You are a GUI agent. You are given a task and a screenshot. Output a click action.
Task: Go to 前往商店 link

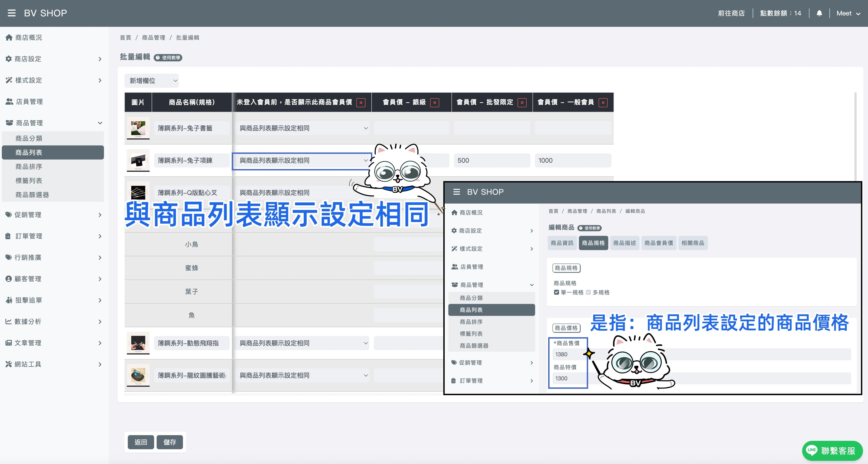(x=731, y=13)
